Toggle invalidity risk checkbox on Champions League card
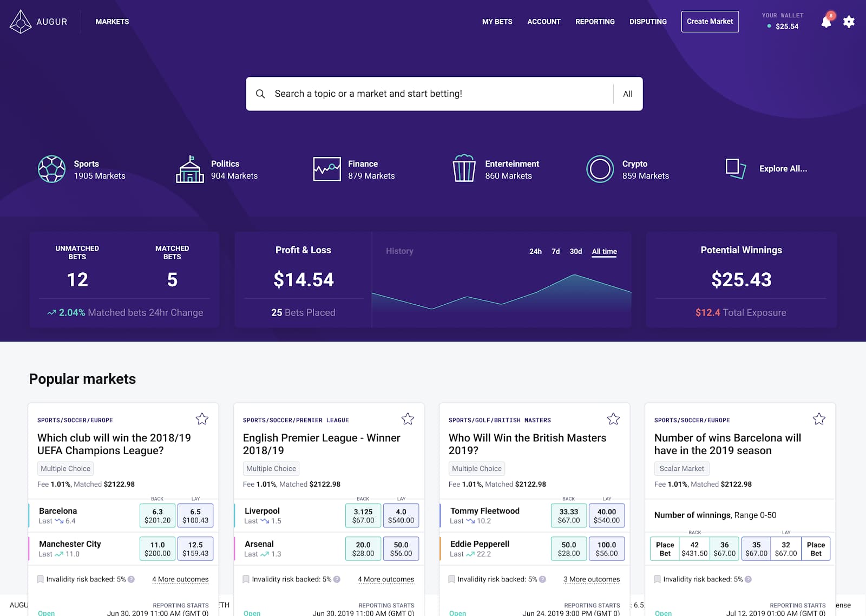 pyautogui.click(x=40, y=579)
